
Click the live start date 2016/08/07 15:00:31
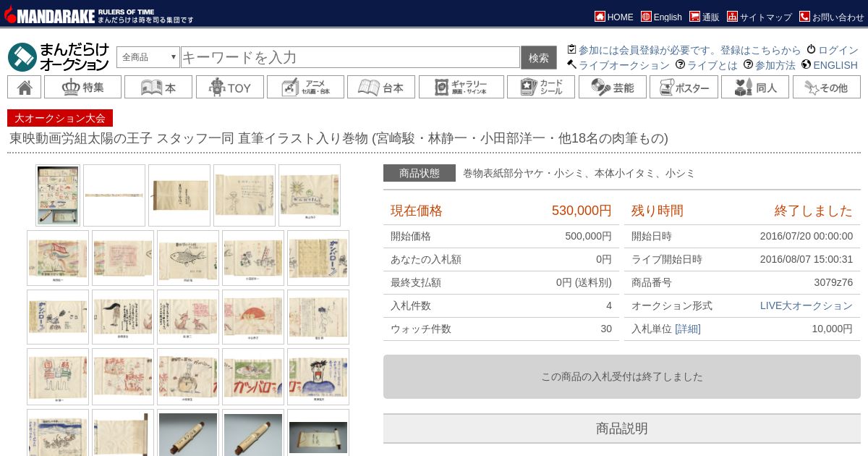807,259
